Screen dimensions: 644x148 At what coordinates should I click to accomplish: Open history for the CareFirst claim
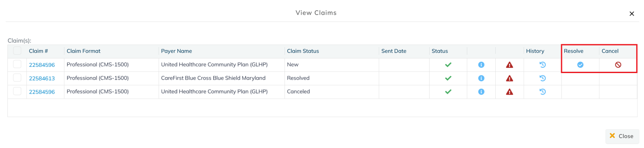[x=542, y=78]
